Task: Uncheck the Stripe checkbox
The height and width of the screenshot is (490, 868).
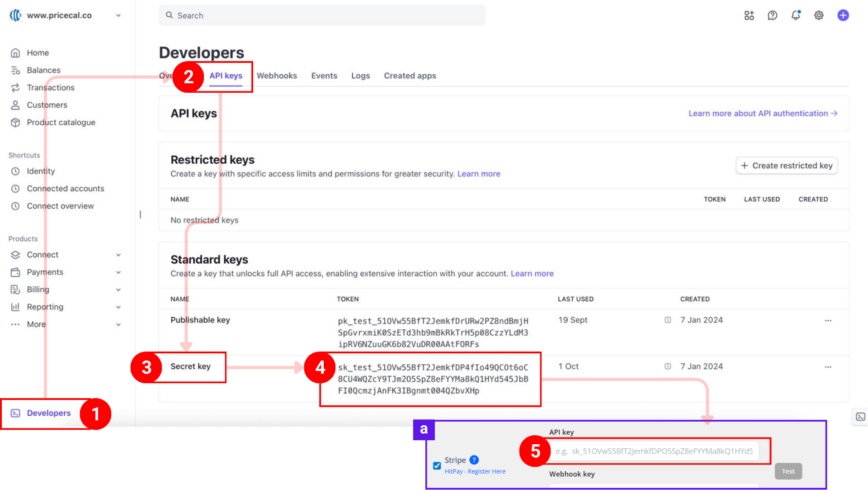Action: click(x=437, y=466)
